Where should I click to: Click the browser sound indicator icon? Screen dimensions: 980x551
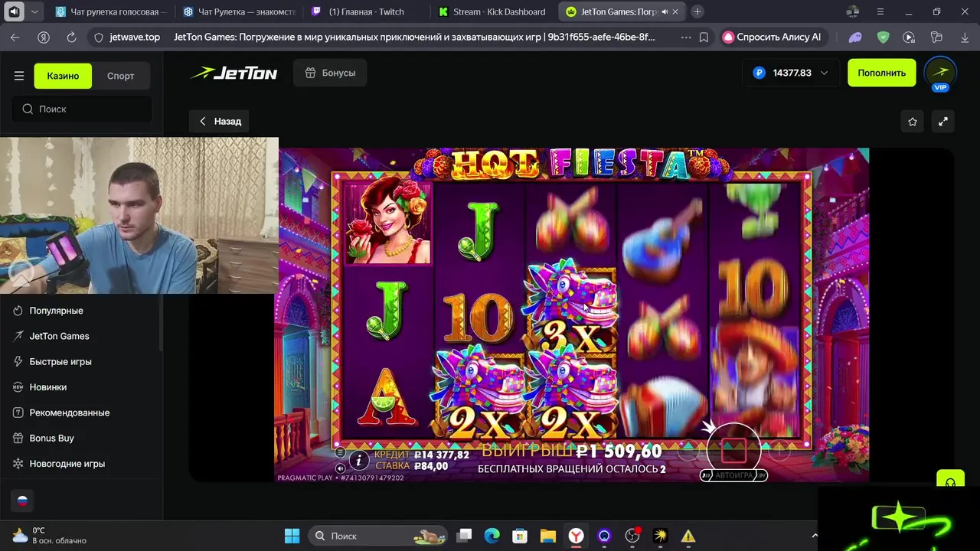click(14, 11)
